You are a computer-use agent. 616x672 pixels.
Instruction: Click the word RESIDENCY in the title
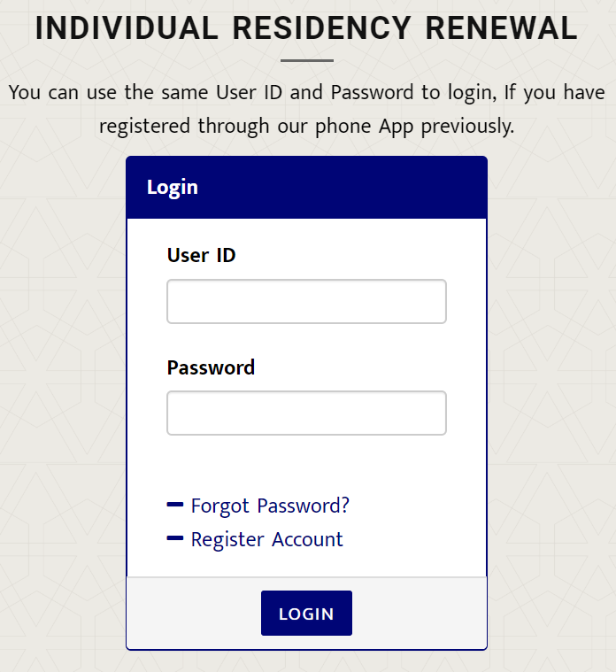click(x=321, y=28)
